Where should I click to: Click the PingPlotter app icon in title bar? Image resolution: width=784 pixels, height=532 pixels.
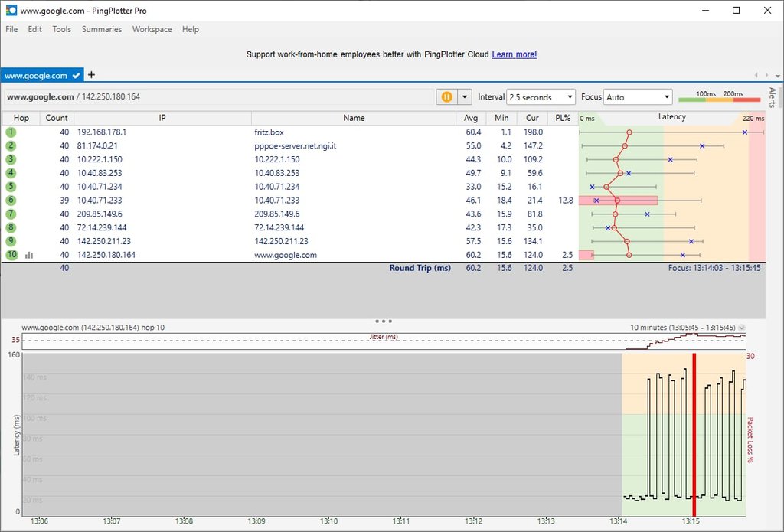11,11
